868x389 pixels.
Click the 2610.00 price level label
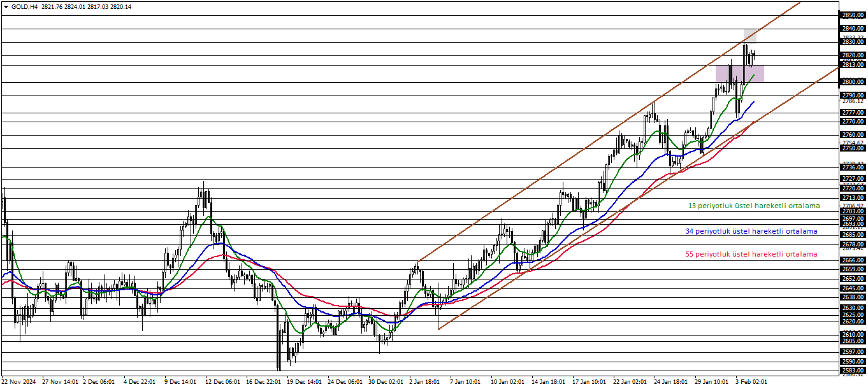pos(853,335)
